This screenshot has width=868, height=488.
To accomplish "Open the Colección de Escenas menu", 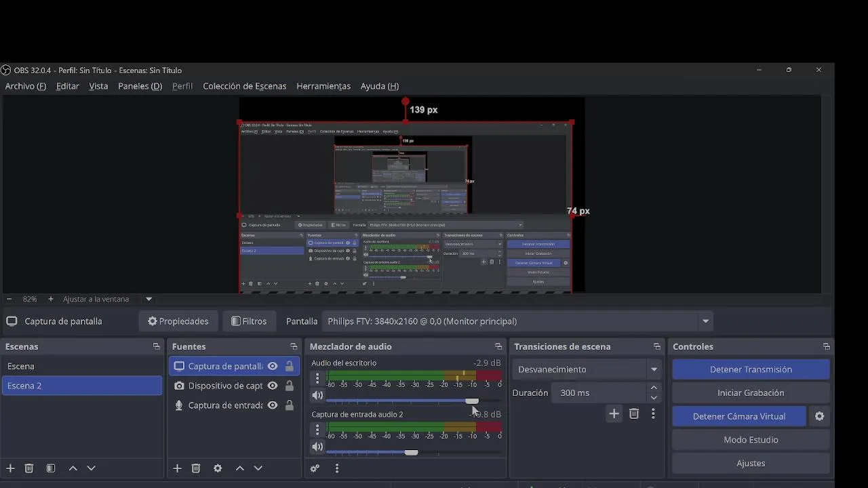I will [245, 86].
